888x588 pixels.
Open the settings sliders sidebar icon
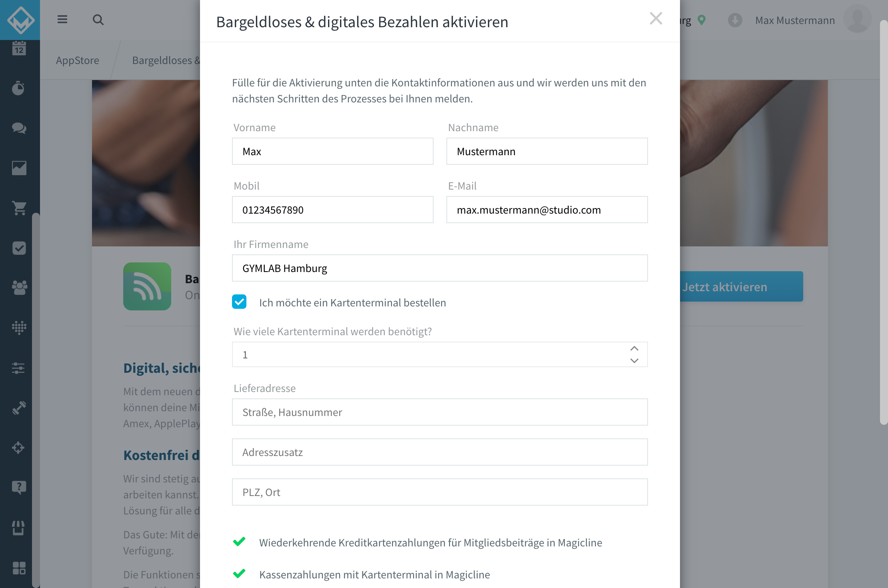click(x=19, y=368)
